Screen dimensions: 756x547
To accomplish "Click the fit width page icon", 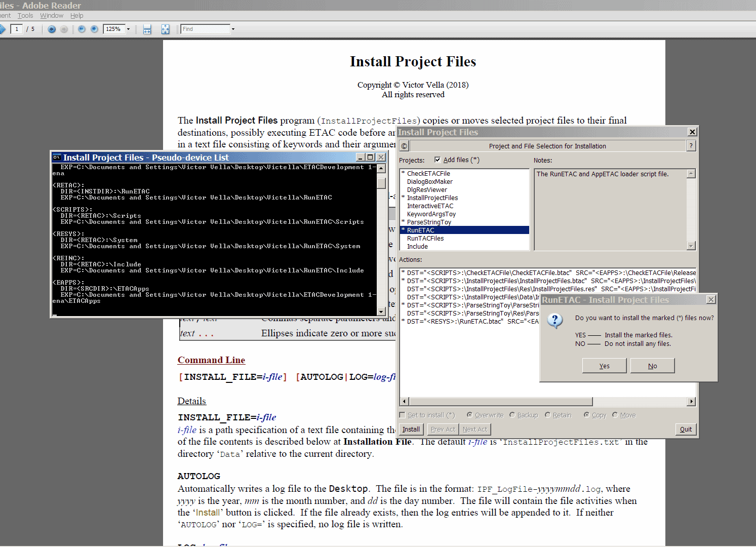I will pos(147,29).
